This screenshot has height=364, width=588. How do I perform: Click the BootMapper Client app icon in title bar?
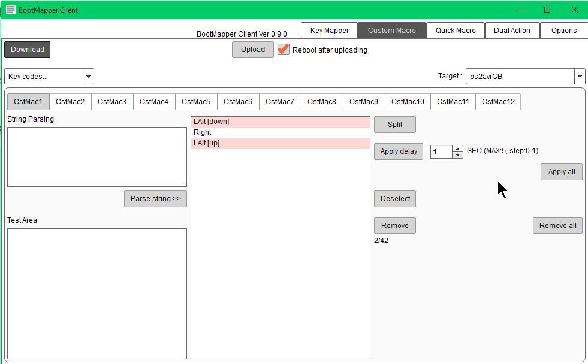click(x=11, y=10)
